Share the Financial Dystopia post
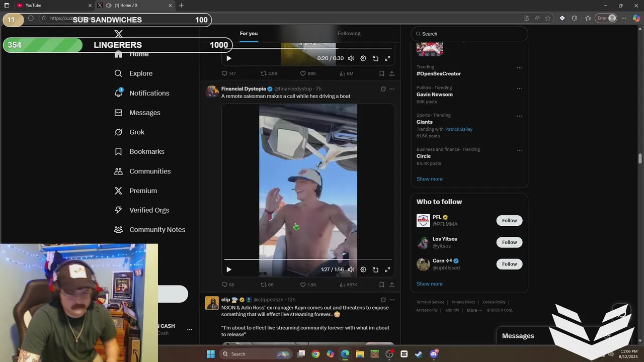The height and width of the screenshot is (362, 644). pyautogui.click(x=392, y=285)
